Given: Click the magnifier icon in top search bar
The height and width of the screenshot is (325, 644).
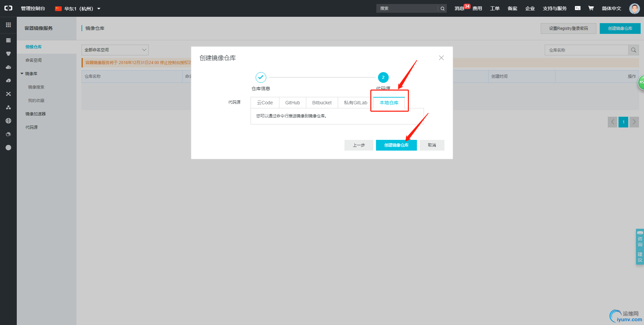Looking at the screenshot, I should (442, 9).
